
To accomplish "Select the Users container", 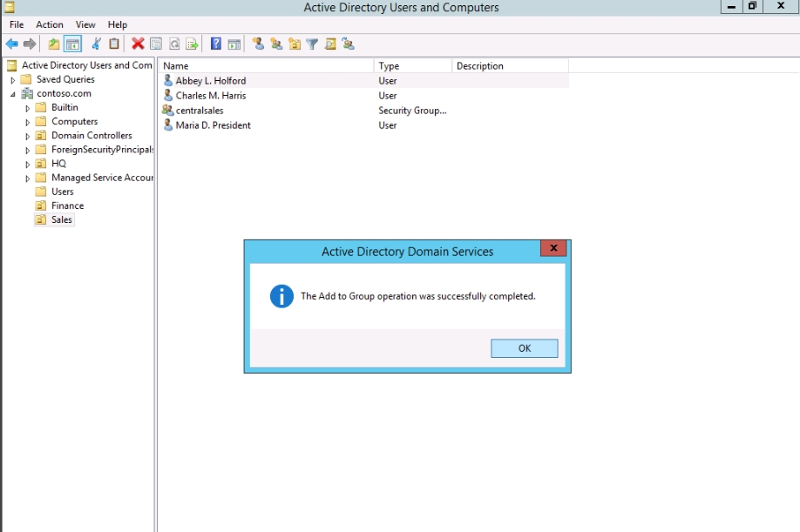I will point(62,192).
